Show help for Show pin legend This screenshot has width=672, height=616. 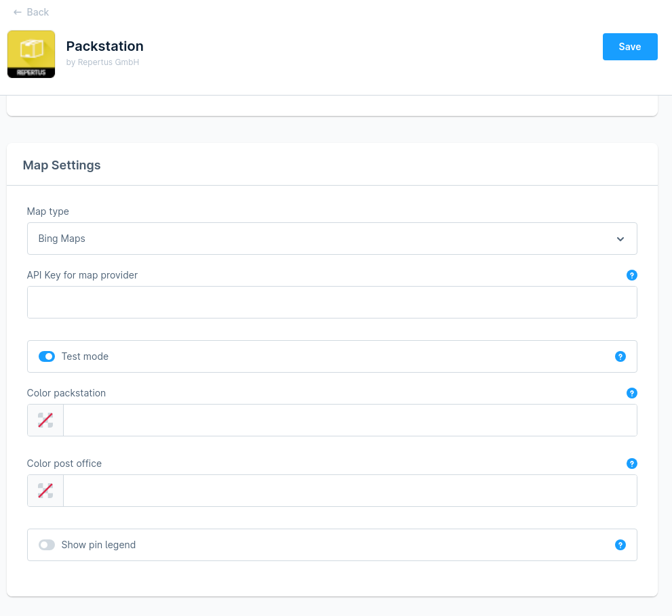(620, 545)
